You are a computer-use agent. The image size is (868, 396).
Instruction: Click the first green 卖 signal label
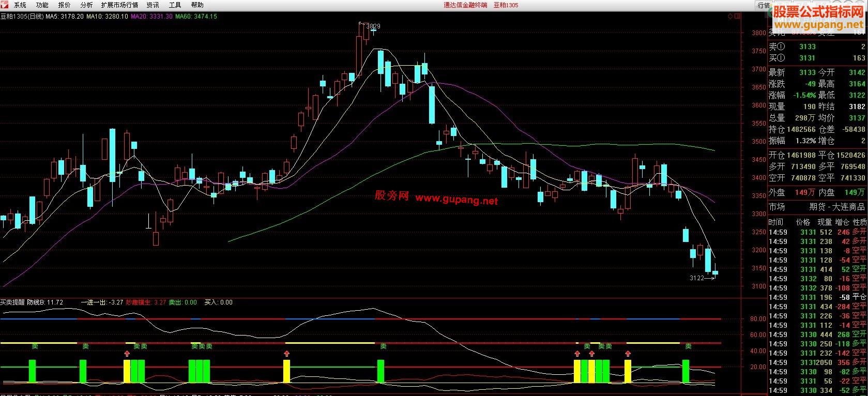(34, 346)
